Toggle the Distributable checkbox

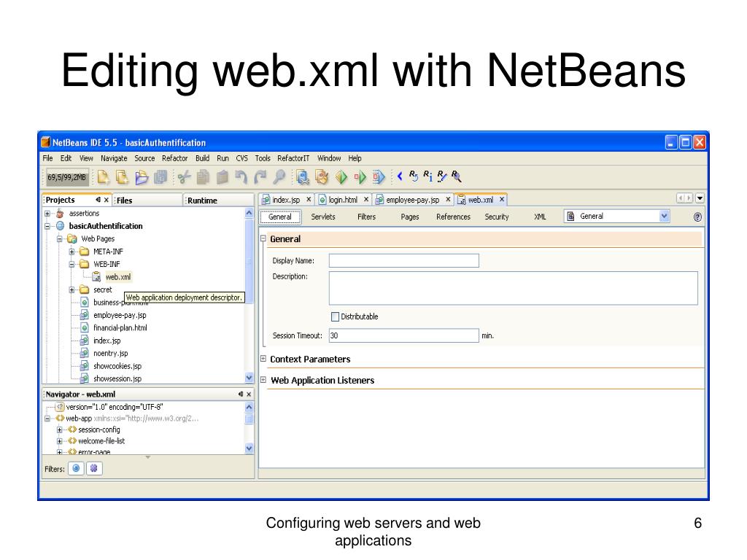[335, 316]
